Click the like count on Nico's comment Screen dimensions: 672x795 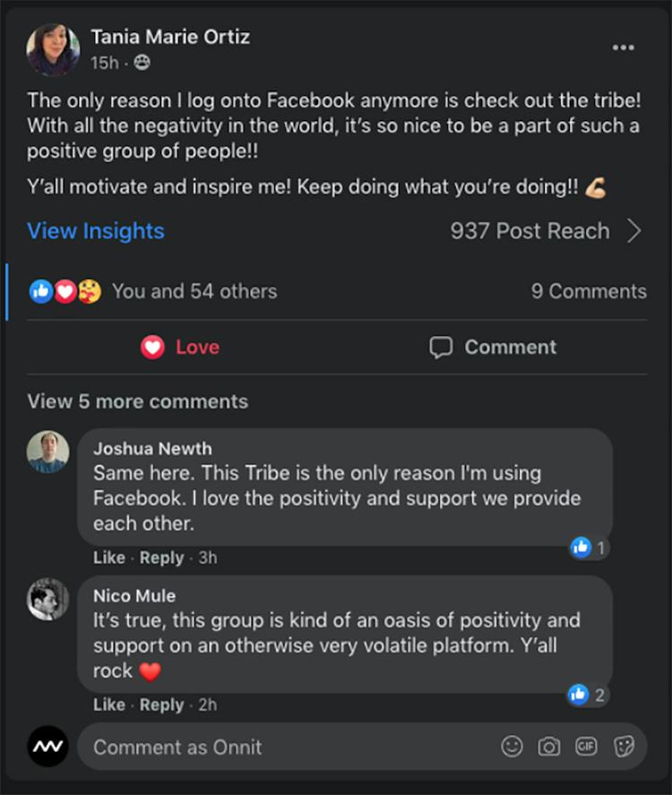coord(589,694)
